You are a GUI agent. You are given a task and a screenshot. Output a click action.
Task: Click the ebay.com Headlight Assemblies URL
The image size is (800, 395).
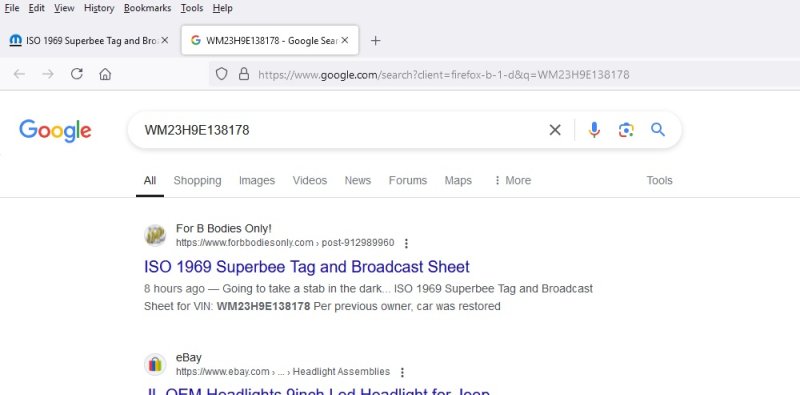tap(283, 372)
